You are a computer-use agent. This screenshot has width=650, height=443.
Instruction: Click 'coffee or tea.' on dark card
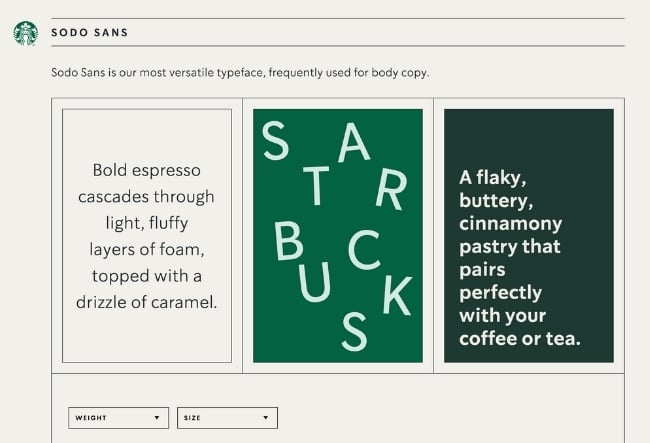coord(519,339)
